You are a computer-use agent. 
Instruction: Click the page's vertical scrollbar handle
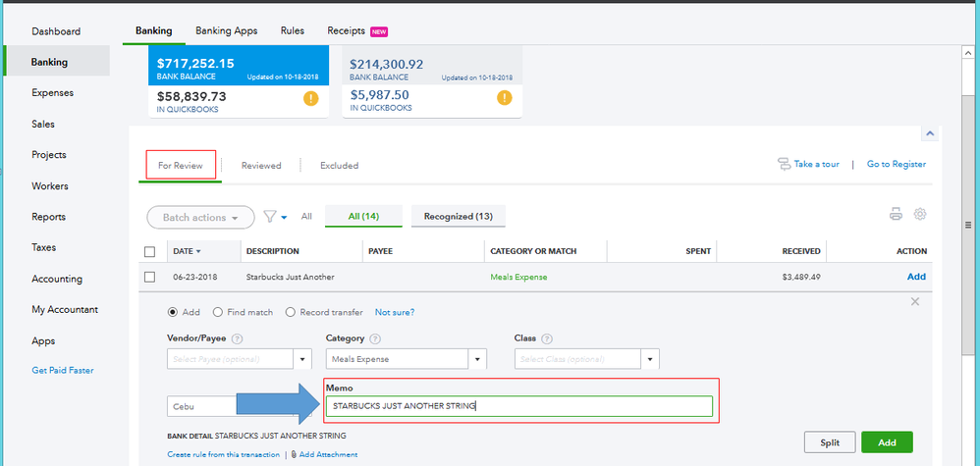click(x=970, y=225)
